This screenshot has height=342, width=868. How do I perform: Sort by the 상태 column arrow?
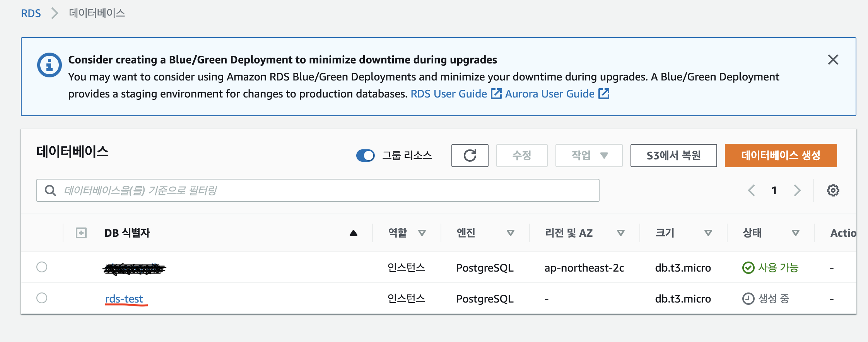click(x=796, y=233)
